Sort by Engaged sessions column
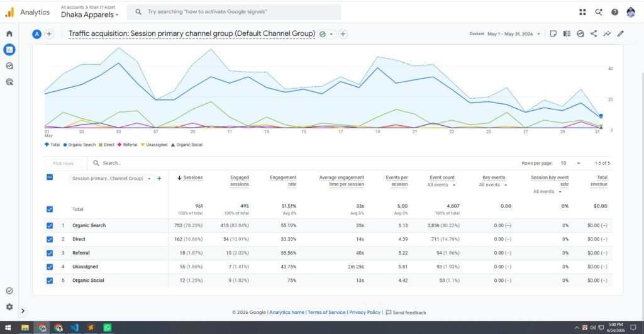Screen dimensions: 644x334 point(240,181)
